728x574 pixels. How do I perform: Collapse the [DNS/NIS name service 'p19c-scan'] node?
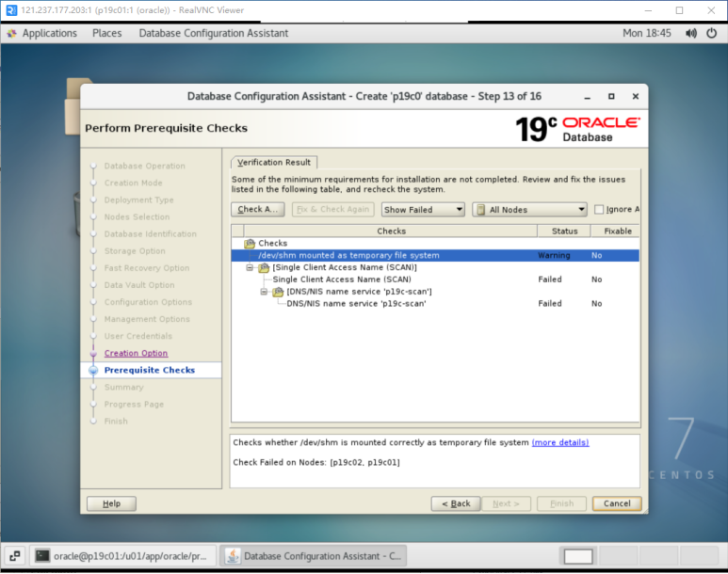(264, 292)
